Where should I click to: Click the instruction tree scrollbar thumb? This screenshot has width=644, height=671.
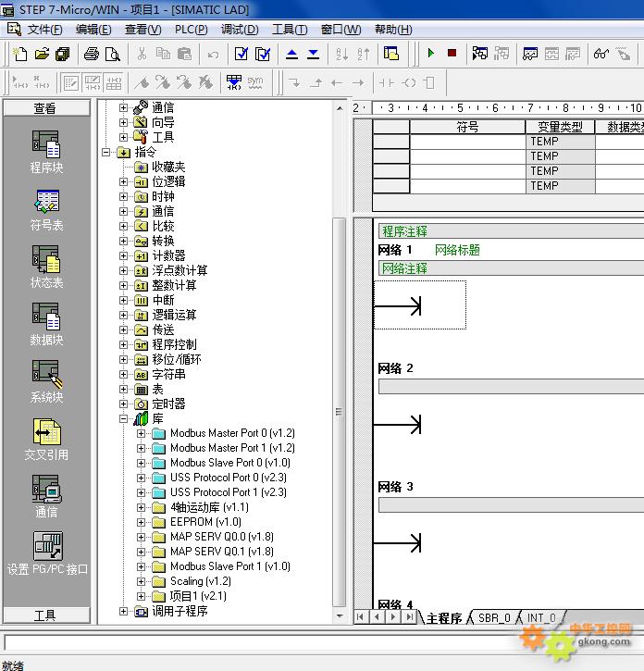tap(339, 412)
